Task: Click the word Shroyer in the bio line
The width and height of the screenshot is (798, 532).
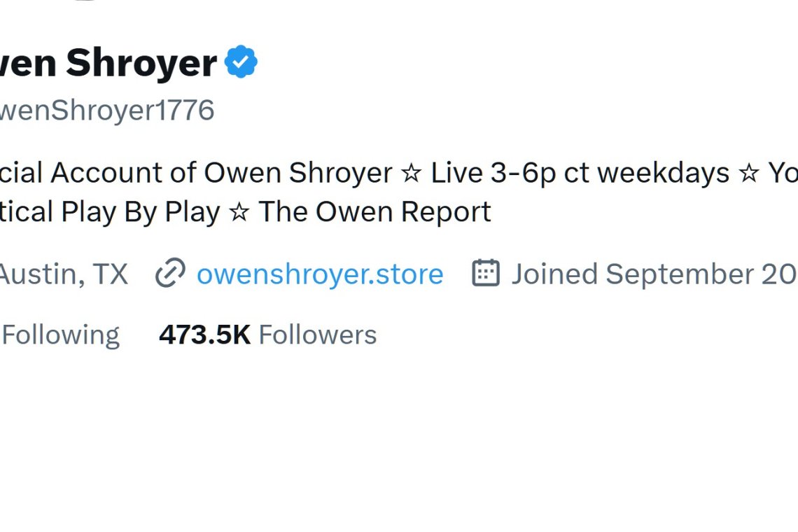Action: tap(340, 173)
